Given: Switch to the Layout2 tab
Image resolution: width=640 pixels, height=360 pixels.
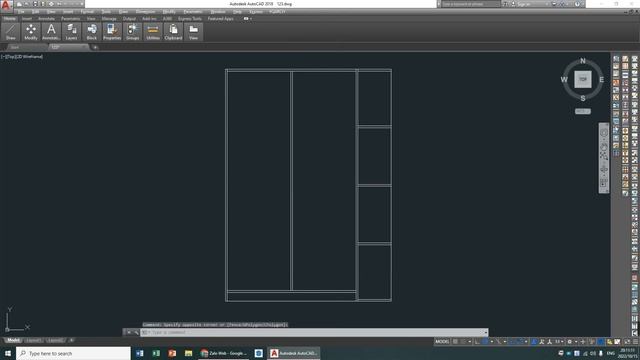Looking at the screenshot, I should coord(55,340).
